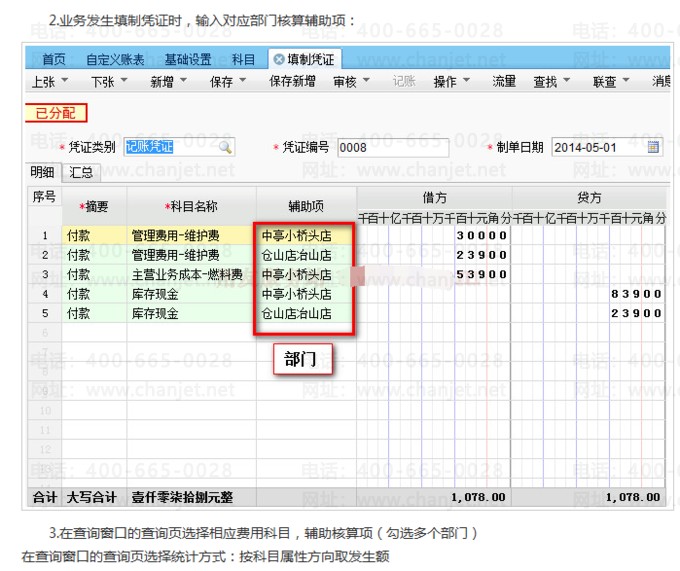Click the search icon in voucher type field
The width and height of the screenshot is (680, 571).
coord(225,147)
